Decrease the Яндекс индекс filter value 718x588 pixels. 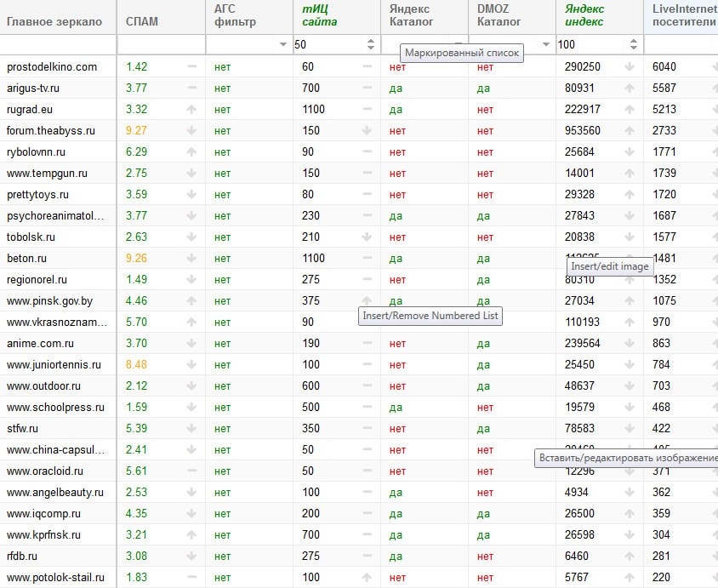pyautogui.click(x=634, y=48)
